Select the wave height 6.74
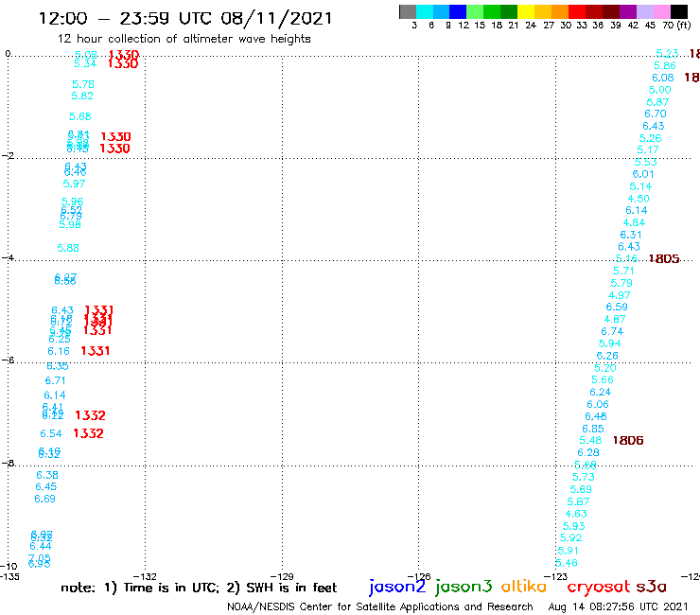The height and width of the screenshot is (615, 700). [x=612, y=331]
